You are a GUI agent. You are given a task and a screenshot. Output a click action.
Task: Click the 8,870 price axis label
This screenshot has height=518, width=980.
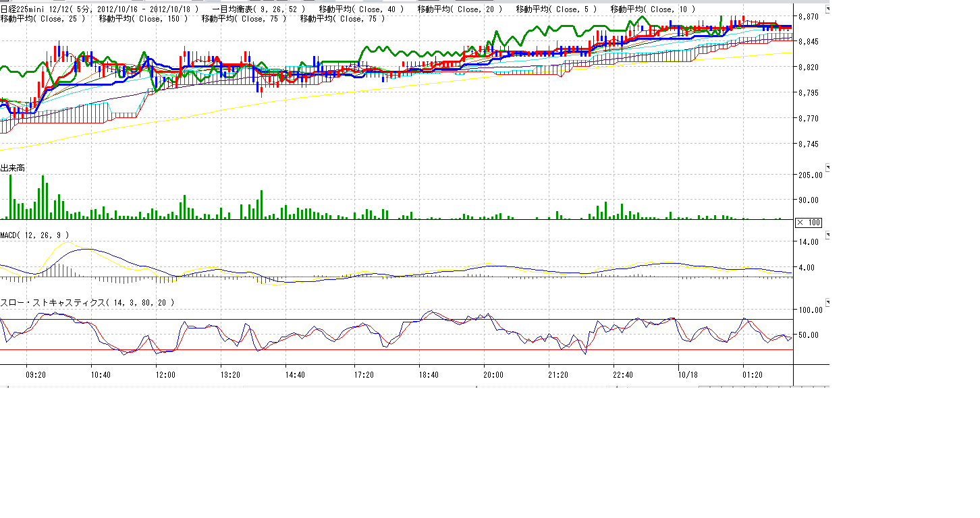click(808, 16)
